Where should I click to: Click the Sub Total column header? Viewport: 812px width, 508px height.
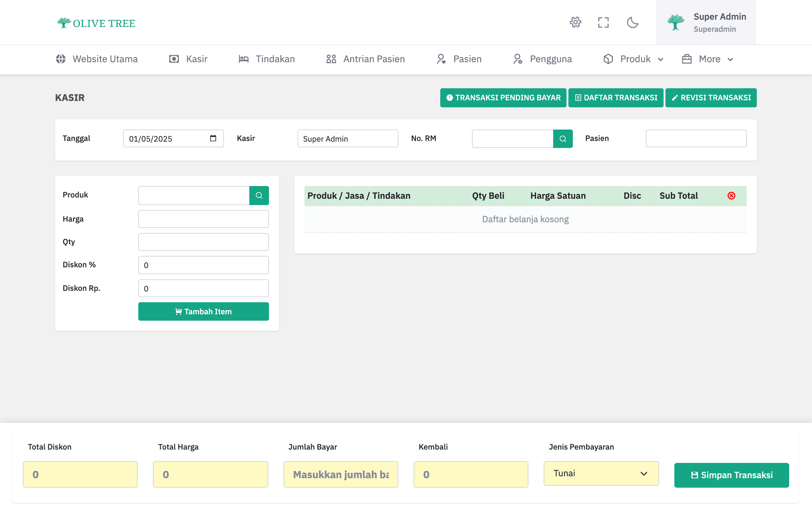[x=678, y=196]
